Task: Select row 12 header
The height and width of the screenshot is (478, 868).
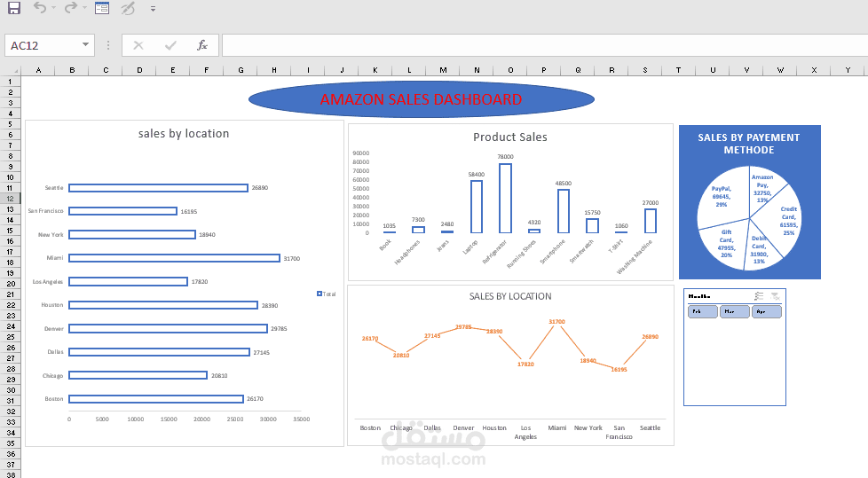Action: [x=10, y=199]
